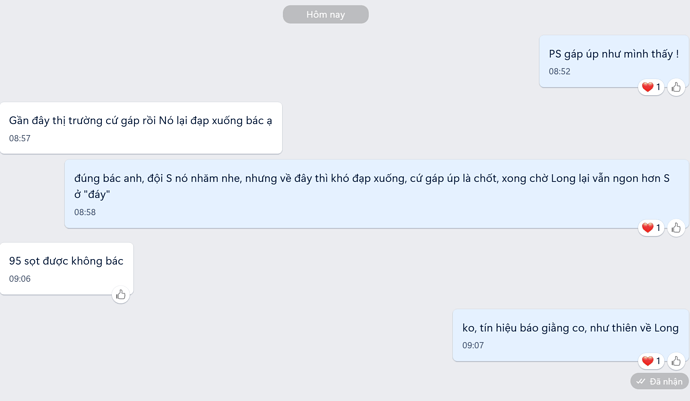The height and width of the screenshot is (401, 690).
Task: Click thumbs-up on the "đúng bác anh" message
Action: point(676,228)
